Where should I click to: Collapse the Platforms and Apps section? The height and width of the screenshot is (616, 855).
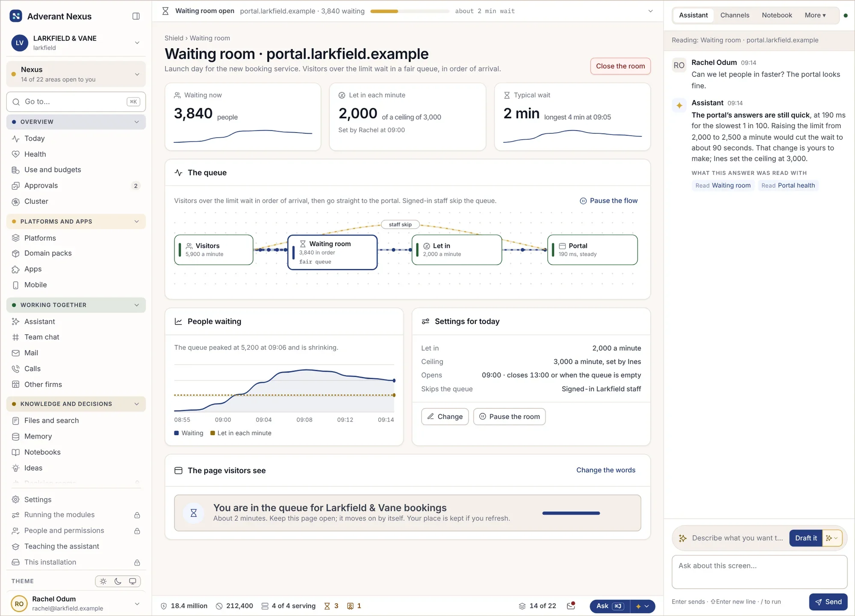coord(76,221)
